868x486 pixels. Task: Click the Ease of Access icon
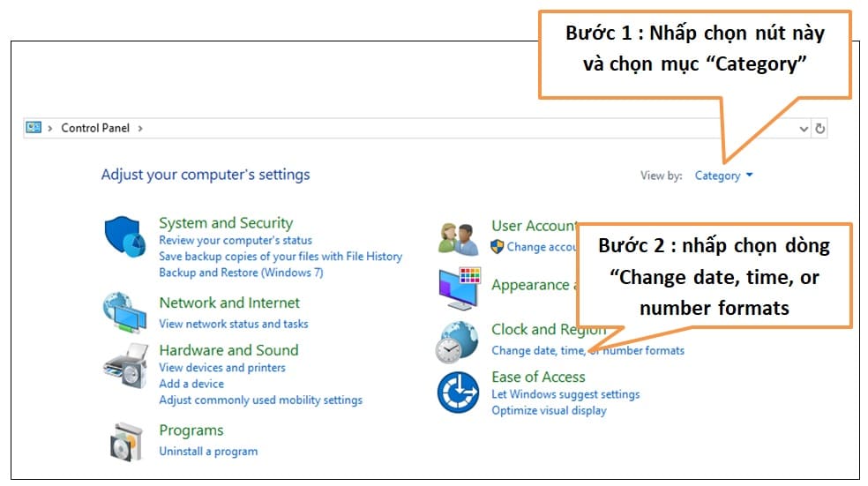(x=458, y=393)
